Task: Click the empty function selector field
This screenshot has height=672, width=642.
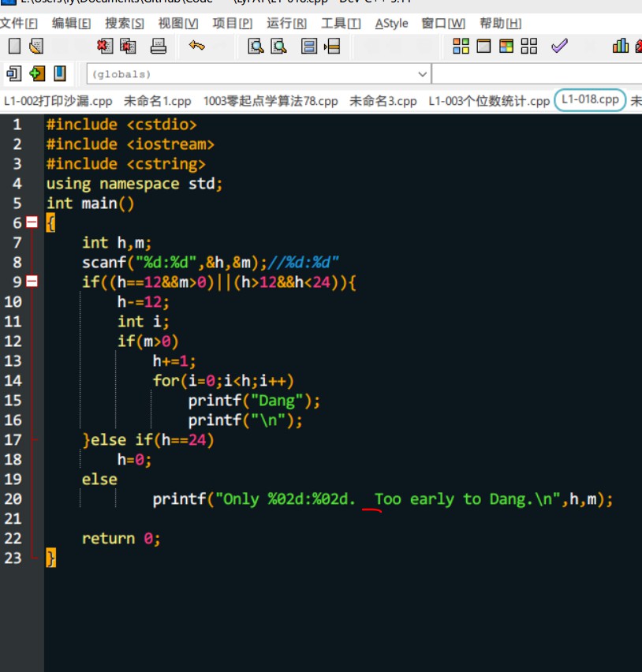Action: point(537,74)
